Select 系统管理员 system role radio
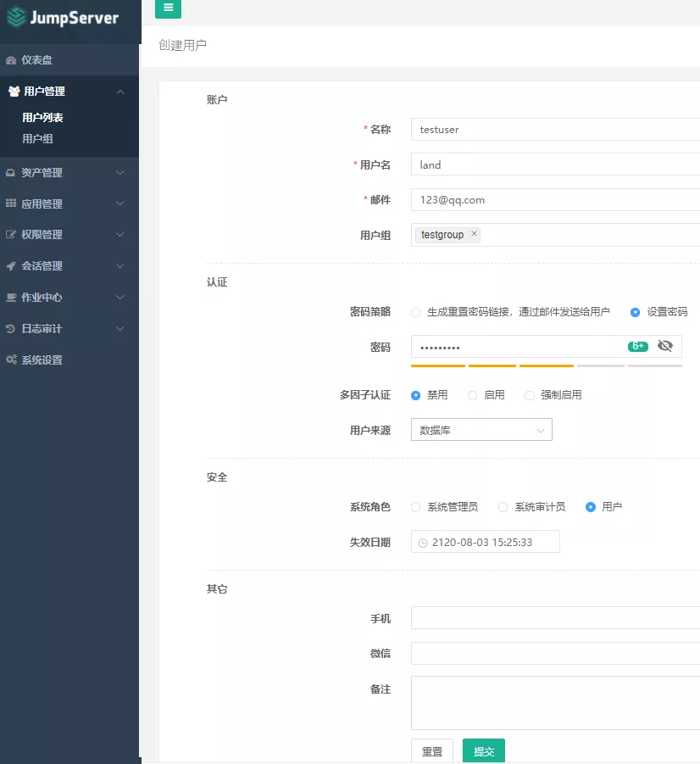Image resolution: width=700 pixels, height=764 pixels. 415,507
